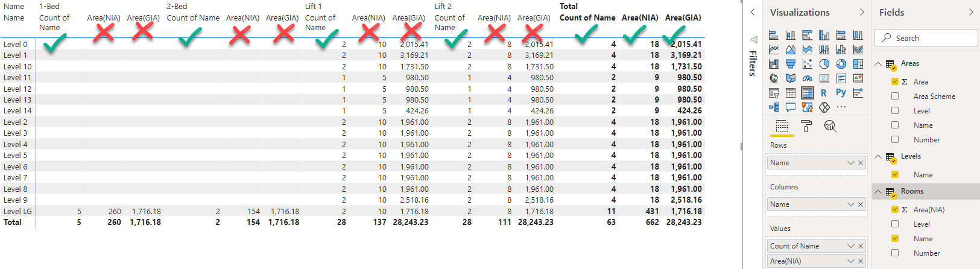
Task: Select the Waterfall chart visual
Action: [774, 64]
